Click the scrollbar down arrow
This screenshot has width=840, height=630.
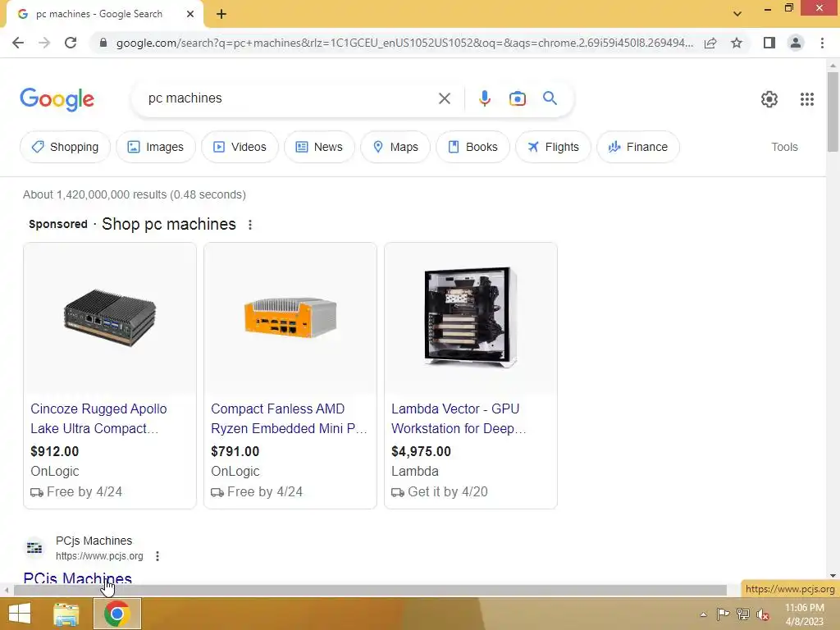point(833,576)
